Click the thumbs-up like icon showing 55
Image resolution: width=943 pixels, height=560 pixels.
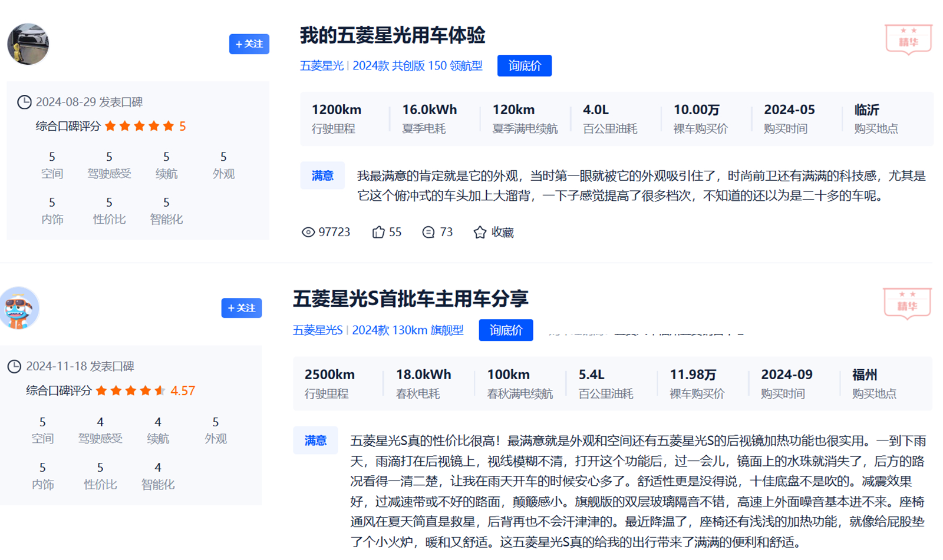378,233
